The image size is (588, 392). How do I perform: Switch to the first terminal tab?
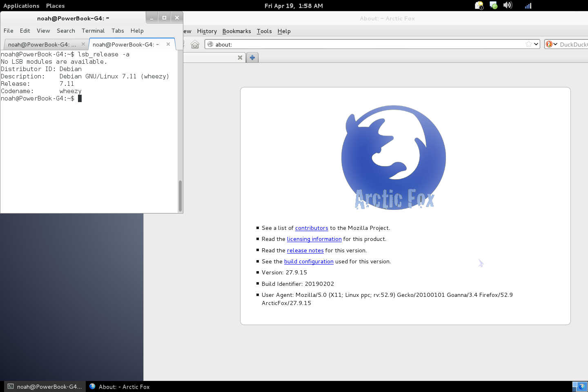(x=42, y=45)
